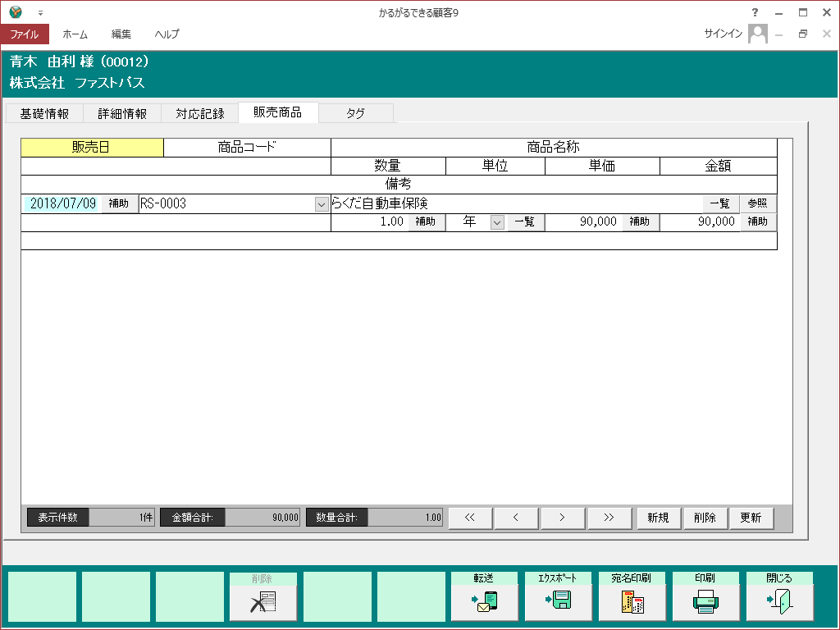Click the sign-in user avatar icon
The image size is (840, 630).
(x=758, y=34)
